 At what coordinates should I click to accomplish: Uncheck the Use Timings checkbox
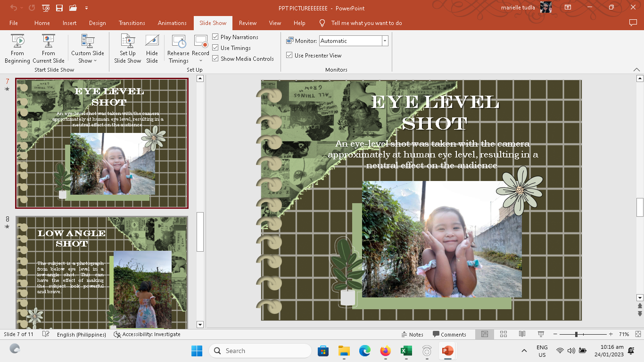(x=215, y=48)
